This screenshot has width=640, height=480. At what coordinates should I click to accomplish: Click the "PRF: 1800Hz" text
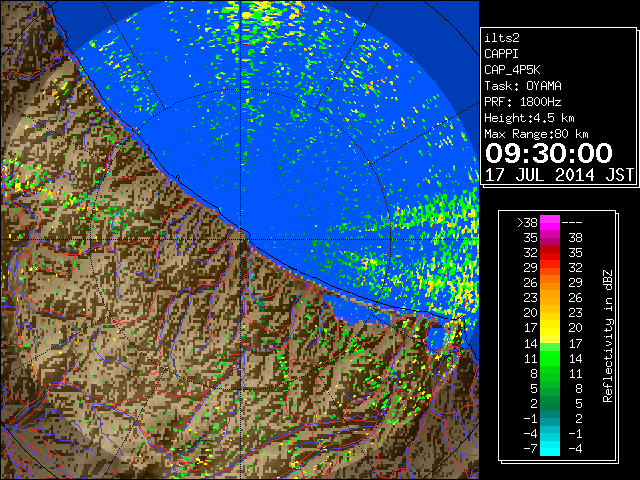[523, 102]
